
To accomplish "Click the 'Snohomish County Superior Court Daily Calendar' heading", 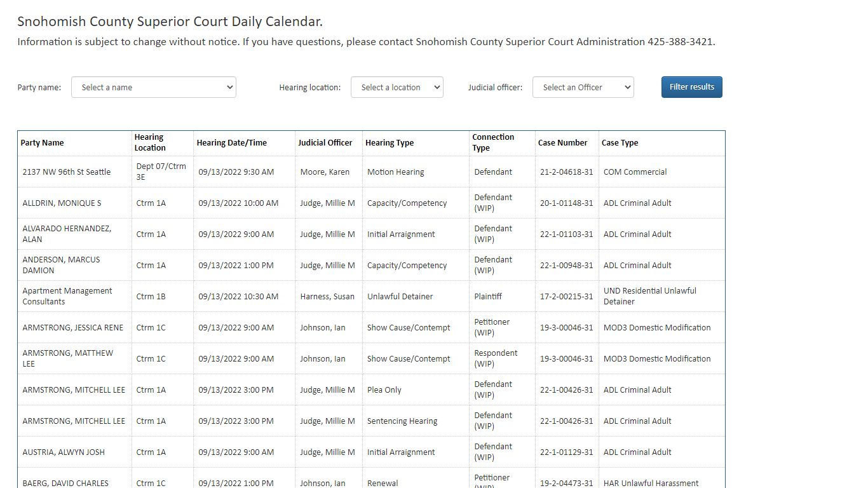I will click(170, 22).
